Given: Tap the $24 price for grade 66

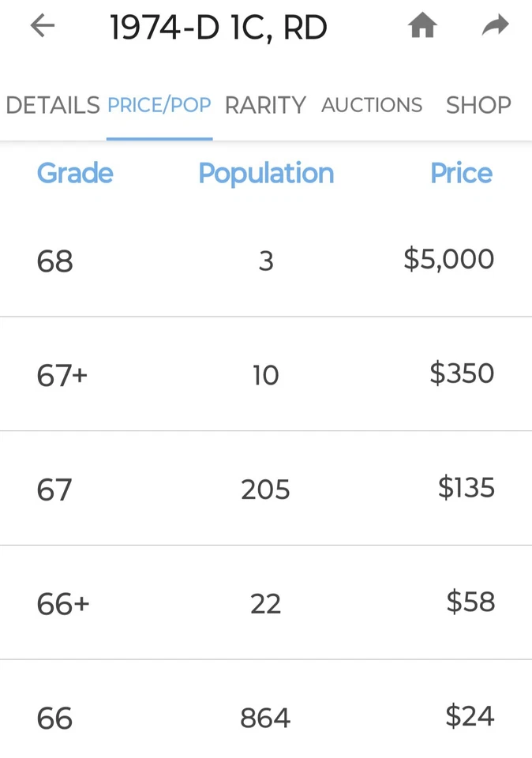Looking at the screenshot, I should pyautogui.click(x=470, y=717).
